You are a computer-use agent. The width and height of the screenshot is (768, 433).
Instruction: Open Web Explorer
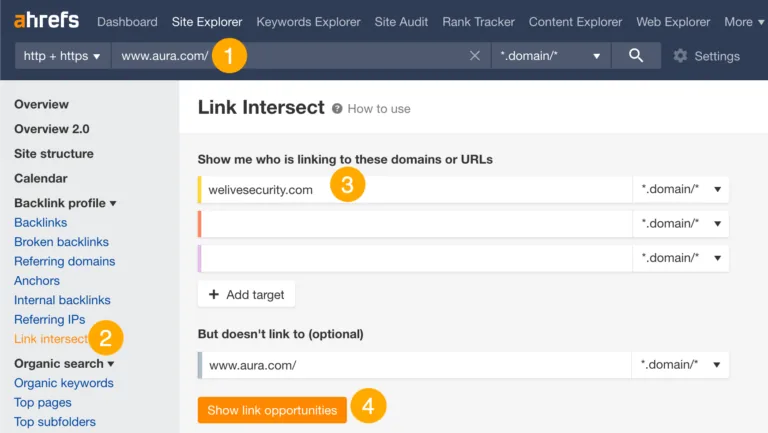[x=673, y=22]
